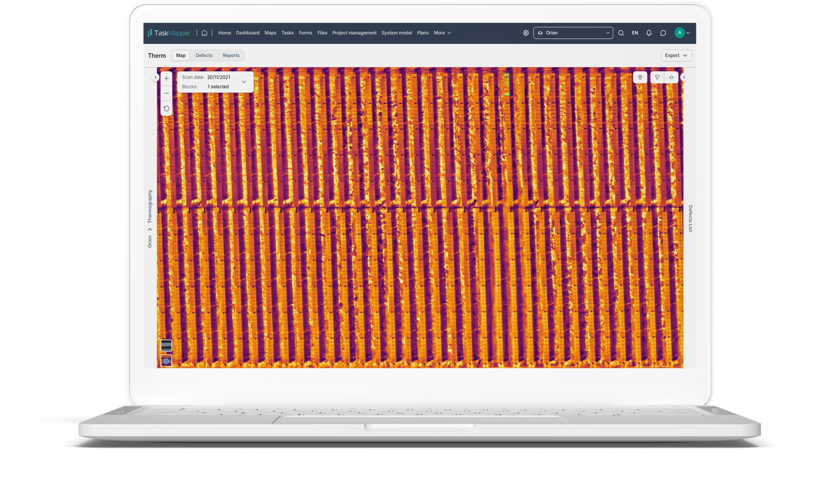Image resolution: width=828 pixels, height=504 pixels.
Task: Click the center-align map view icon
Action: 671,77
